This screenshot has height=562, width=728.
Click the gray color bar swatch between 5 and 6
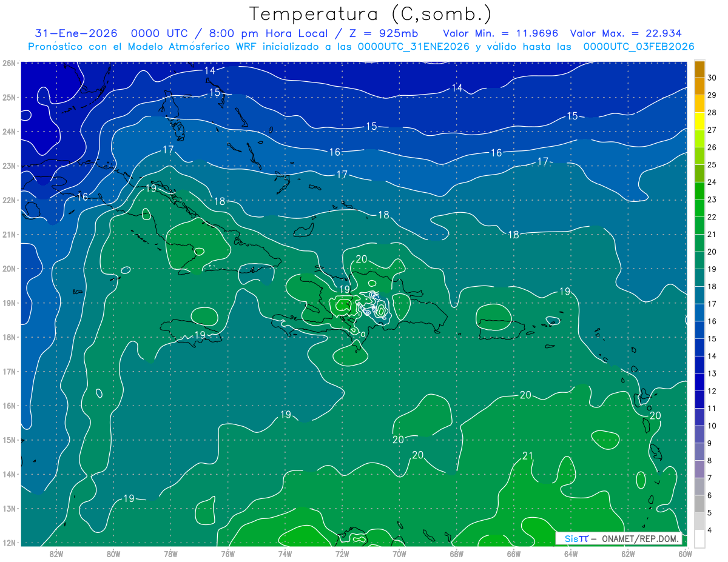(699, 503)
